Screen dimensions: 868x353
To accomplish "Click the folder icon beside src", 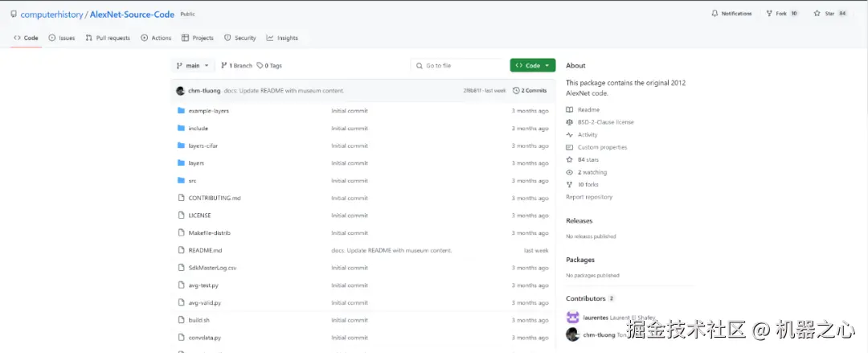I will pos(181,181).
